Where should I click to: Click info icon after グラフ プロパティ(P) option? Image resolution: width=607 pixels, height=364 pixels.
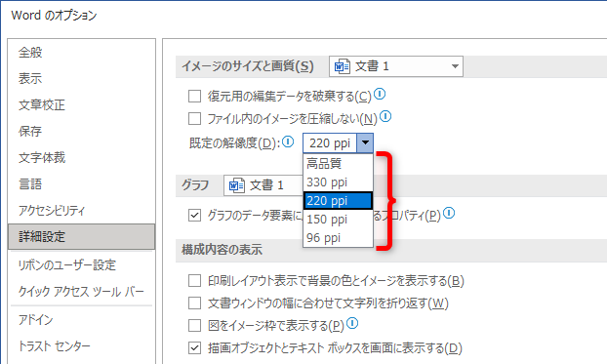coord(449,213)
